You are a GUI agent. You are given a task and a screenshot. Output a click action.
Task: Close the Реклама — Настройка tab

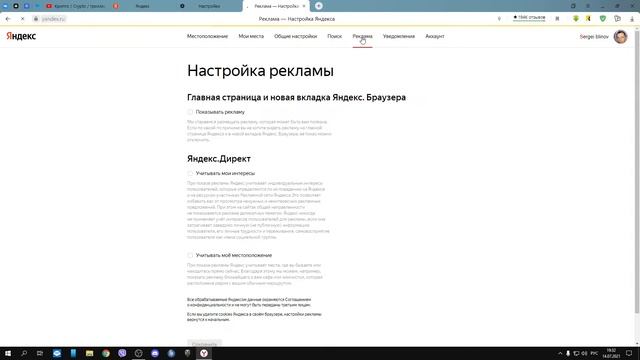[304, 6]
